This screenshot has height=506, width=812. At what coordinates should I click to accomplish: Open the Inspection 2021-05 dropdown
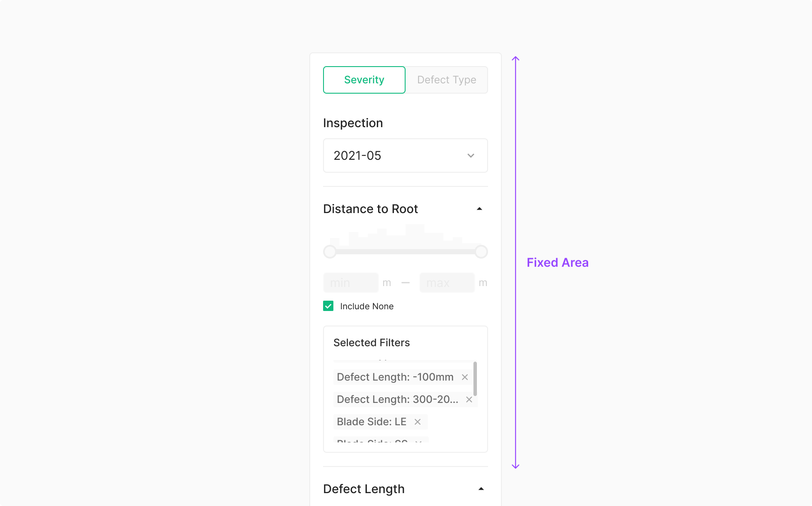[x=405, y=155]
